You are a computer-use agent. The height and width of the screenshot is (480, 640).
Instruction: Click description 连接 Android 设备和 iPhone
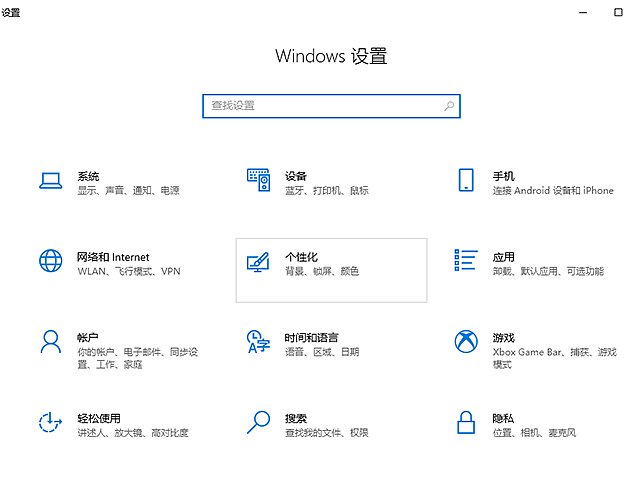(553, 191)
